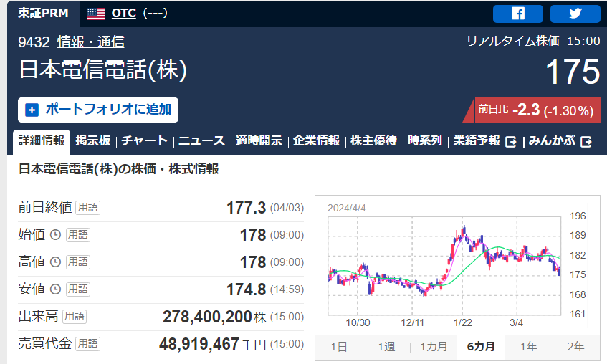
Task: Open the 用語 glossary for 高値
Action: (x=78, y=262)
